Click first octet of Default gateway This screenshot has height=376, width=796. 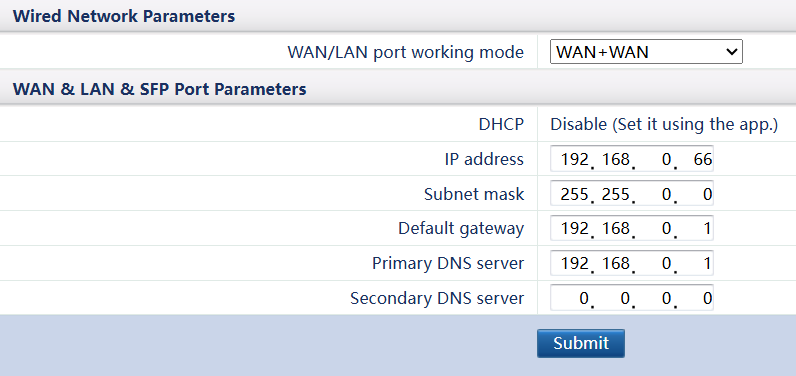coord(571,229)
